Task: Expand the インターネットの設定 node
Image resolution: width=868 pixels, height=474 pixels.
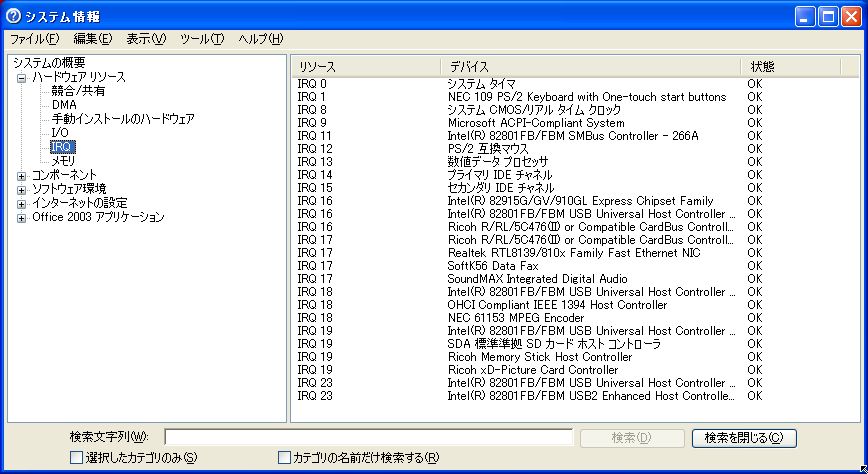Action: tap(22, 203)
